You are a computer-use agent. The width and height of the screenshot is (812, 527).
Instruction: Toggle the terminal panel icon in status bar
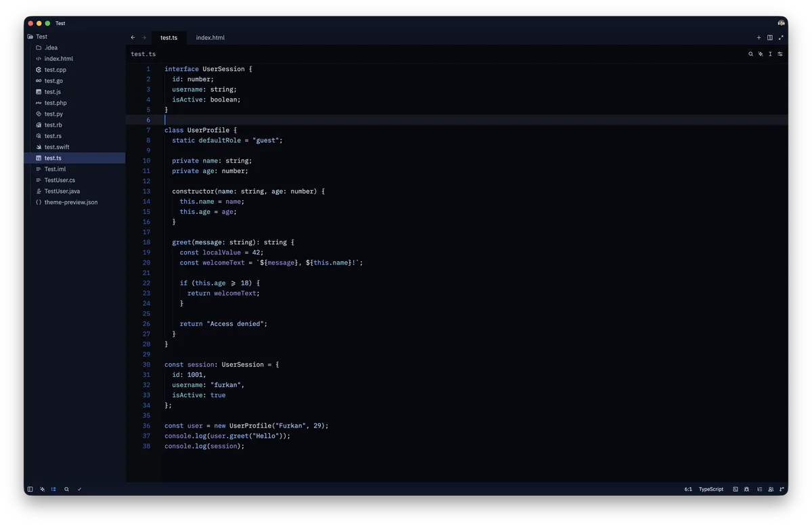[736, 489]
